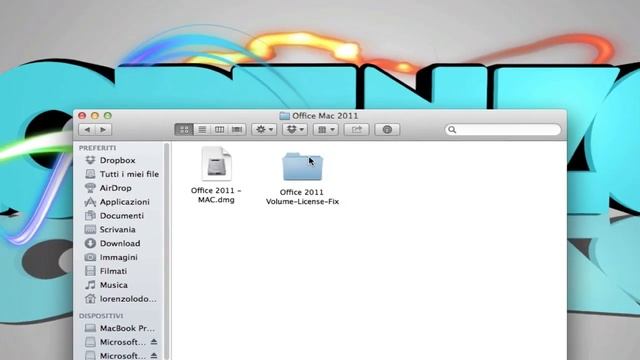Open Tutti i miei file in sidebar
The width and height of the screenshot is (640, 360).
click(x=122, y=174)
